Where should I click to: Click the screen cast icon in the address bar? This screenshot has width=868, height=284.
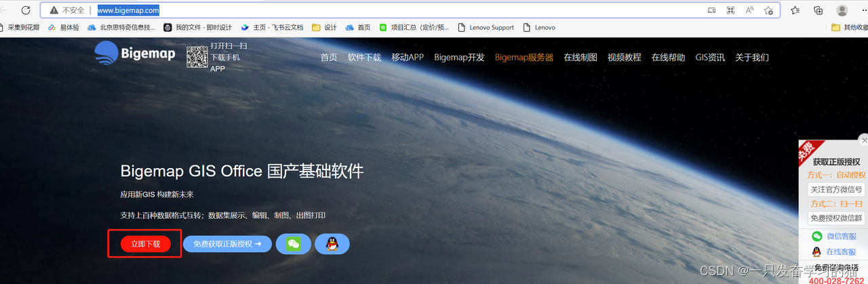click(711, 10)
